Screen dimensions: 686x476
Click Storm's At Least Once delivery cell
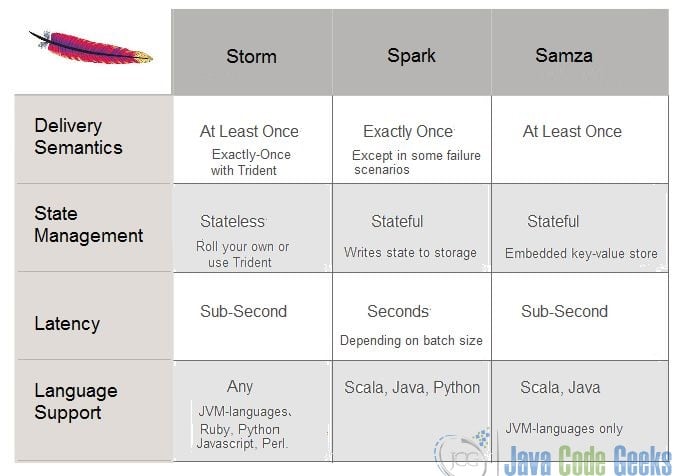pos(252,140)
